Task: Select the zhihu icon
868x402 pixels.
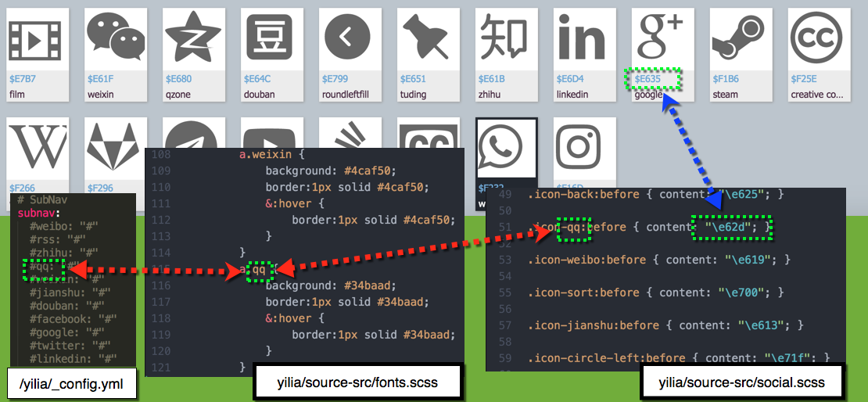Action: coord(506,38)
